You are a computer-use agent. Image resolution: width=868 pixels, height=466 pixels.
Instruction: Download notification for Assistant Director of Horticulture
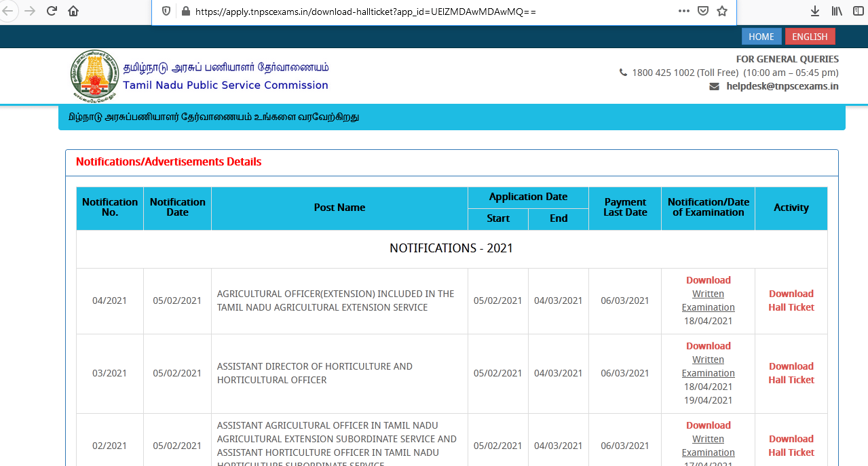[708, 346]
